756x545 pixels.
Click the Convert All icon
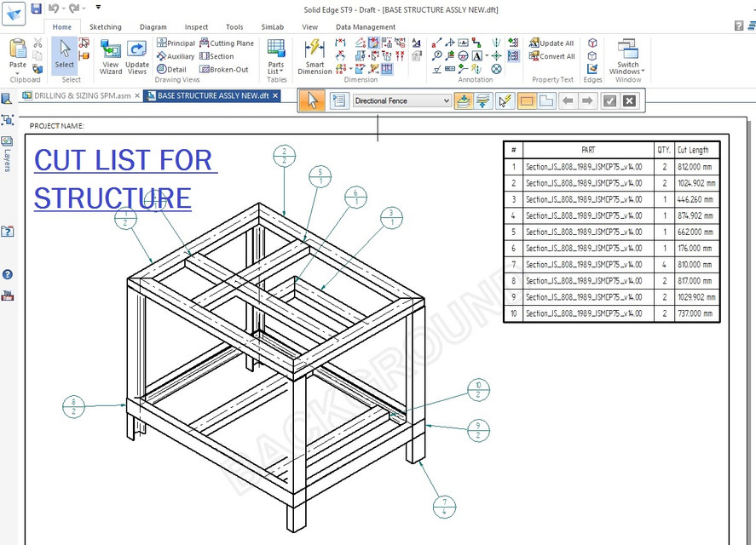coord(551,55)
